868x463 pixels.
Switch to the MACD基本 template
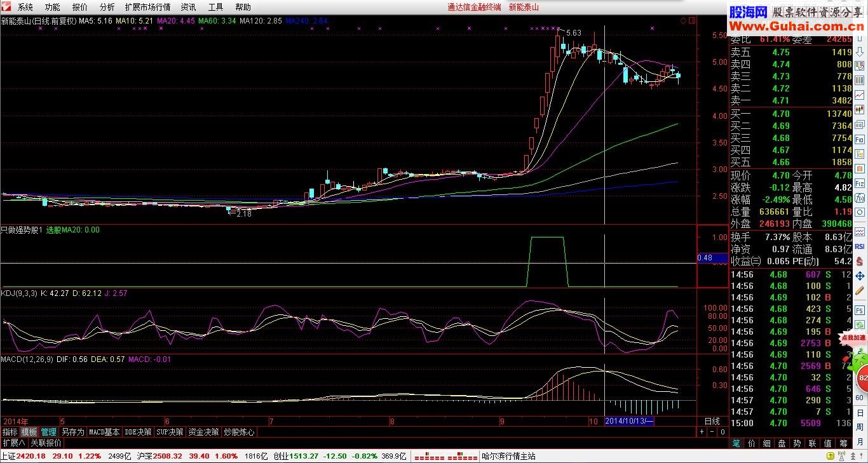coord(104,432)
